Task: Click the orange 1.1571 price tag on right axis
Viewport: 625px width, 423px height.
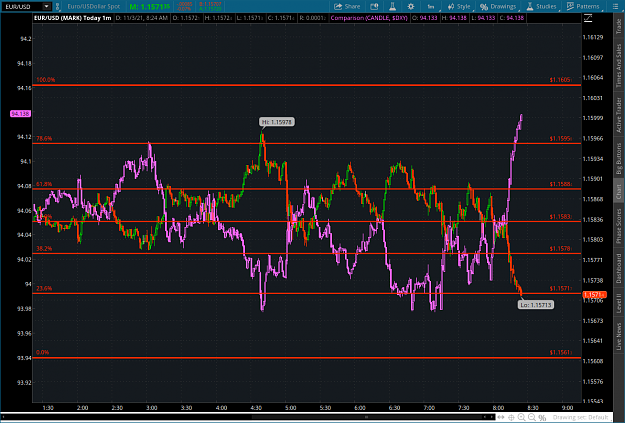Action: tap(594, 295)
